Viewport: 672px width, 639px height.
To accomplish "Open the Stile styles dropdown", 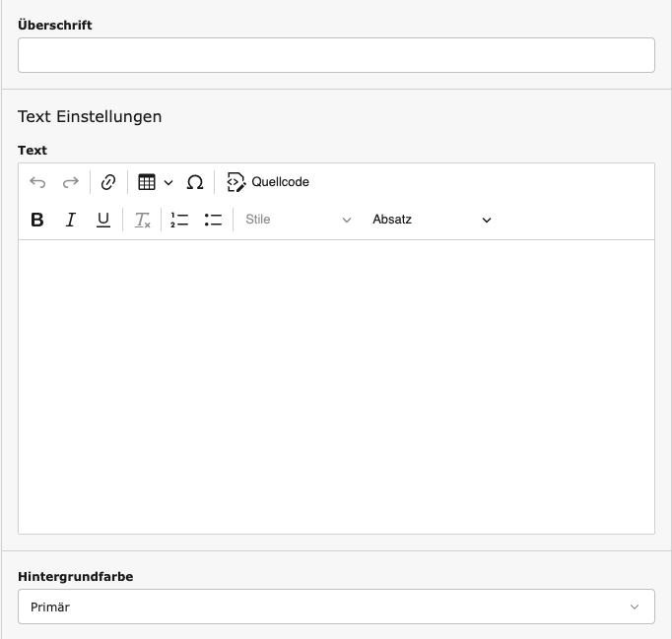I will click(298, 220).
